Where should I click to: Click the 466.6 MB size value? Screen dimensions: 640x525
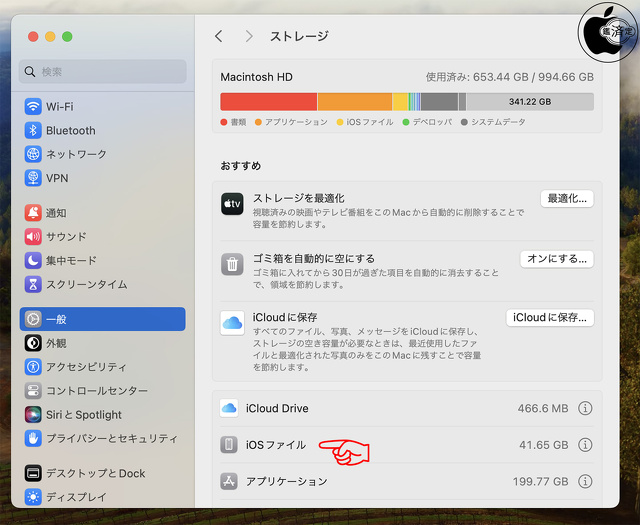coord(543,408)
